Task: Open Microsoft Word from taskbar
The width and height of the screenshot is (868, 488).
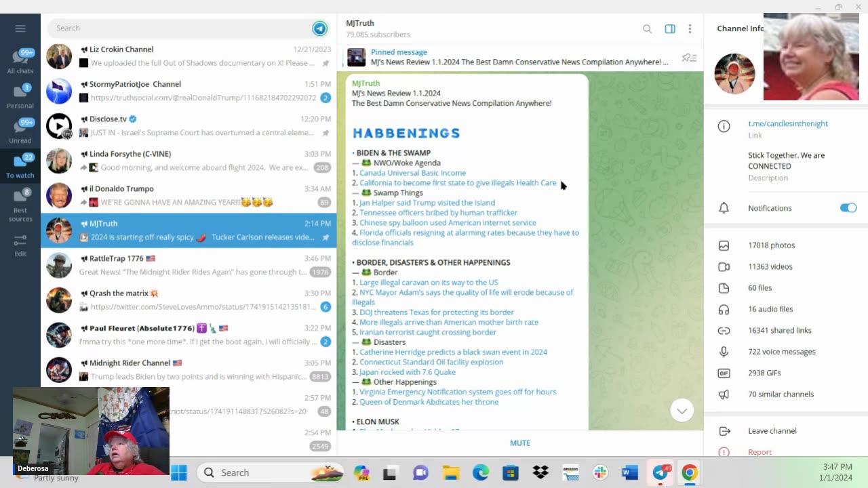Action: click(630, 472)
